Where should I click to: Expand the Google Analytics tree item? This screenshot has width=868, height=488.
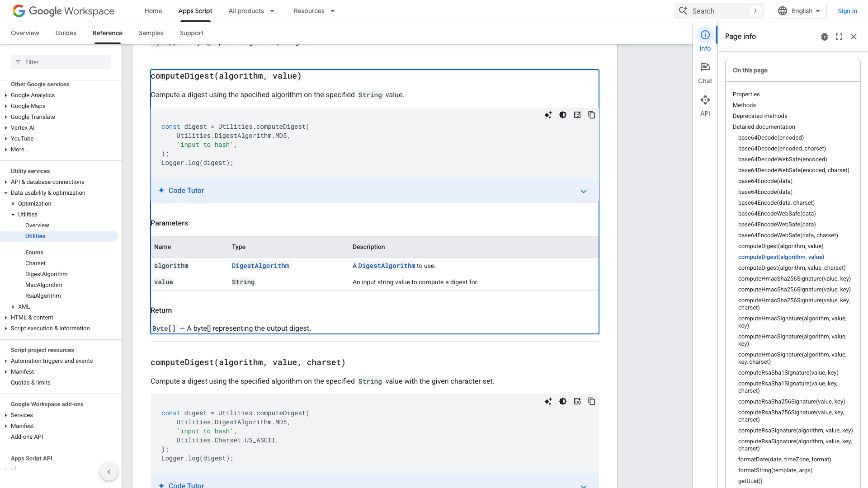point(6,95)
